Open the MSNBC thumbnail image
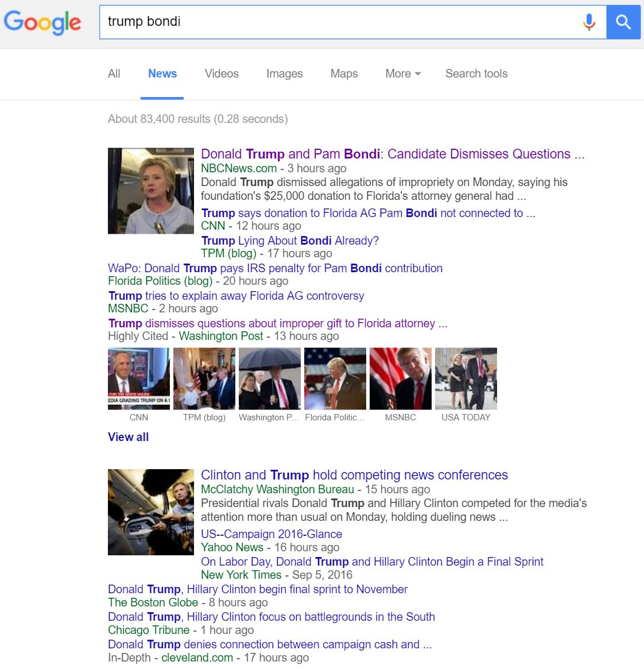Image resolution: width=644 pixels, height=669 pixels. pyautogui.click(x=401, y=378)
